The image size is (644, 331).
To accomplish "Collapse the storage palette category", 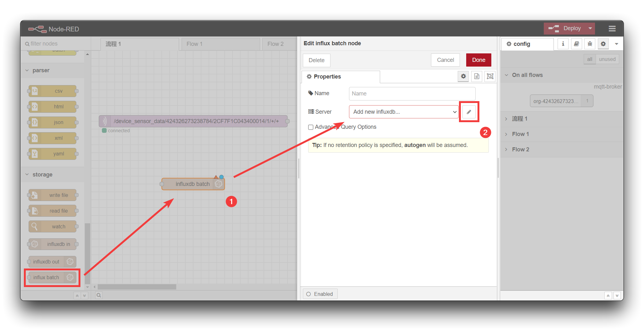I will pos(53,175).
